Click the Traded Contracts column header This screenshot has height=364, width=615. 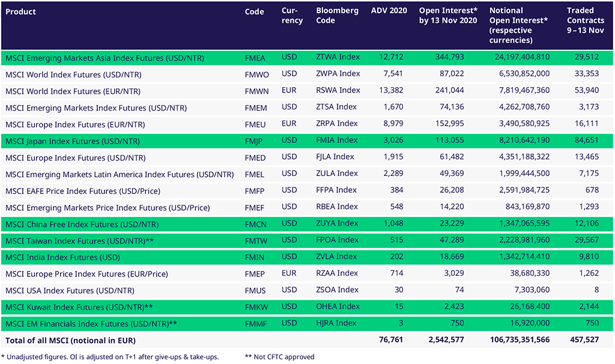tap(585, 20)
